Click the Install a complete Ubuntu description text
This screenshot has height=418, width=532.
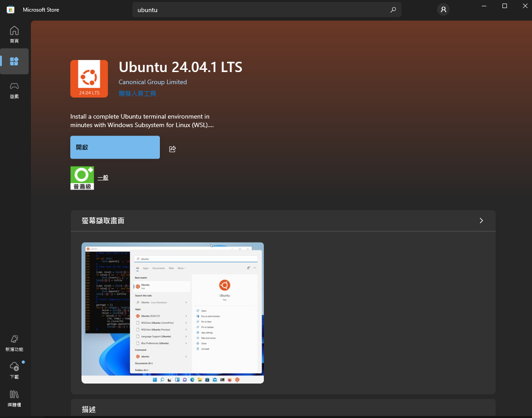coord(142,121)
